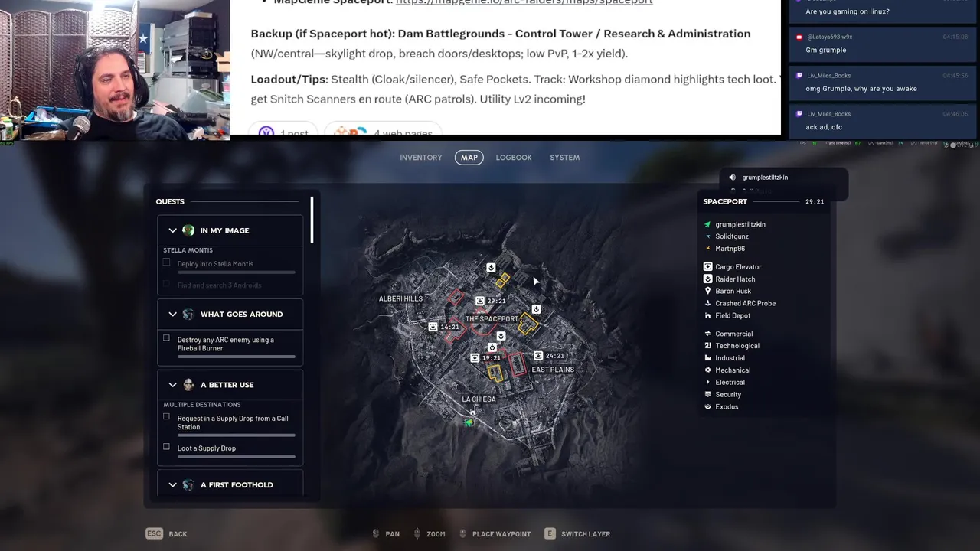Click Field Depot legend icon

click(x=707, y=315)
